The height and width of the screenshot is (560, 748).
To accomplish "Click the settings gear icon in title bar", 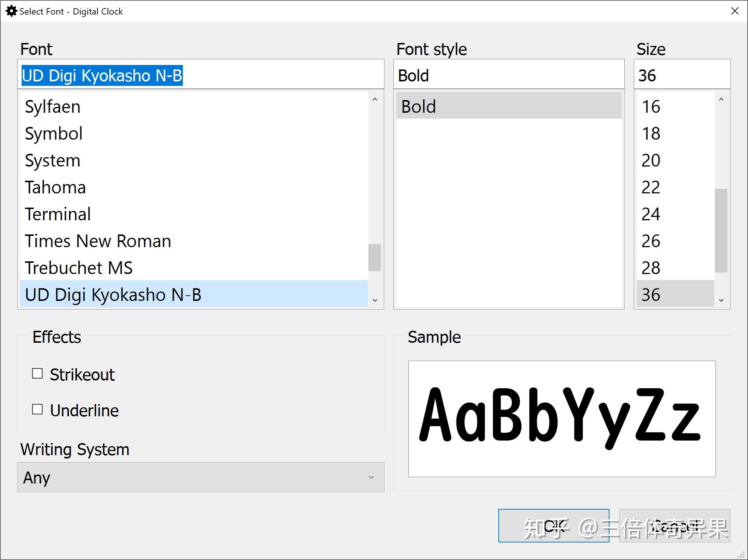I will (10, 10).
